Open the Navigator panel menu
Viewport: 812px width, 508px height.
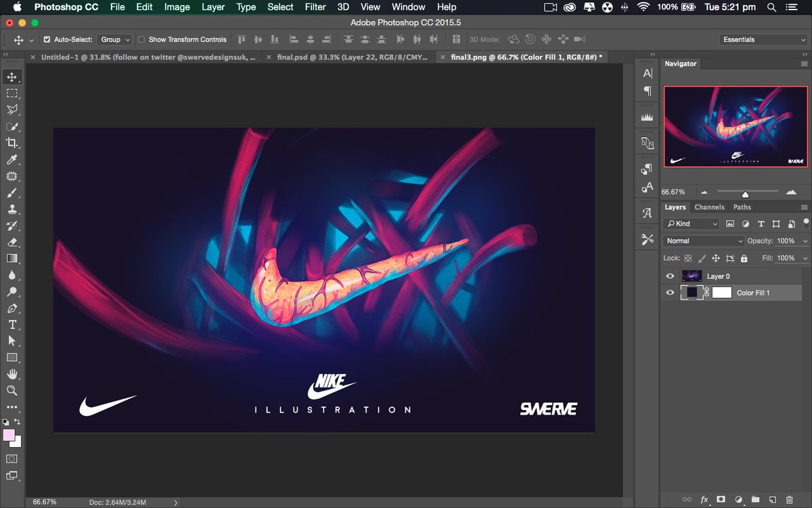pyautogui.click(x=804, y=64)
